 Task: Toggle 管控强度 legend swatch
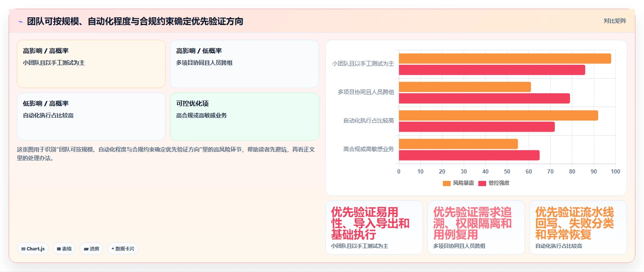(x=482, y=183)
